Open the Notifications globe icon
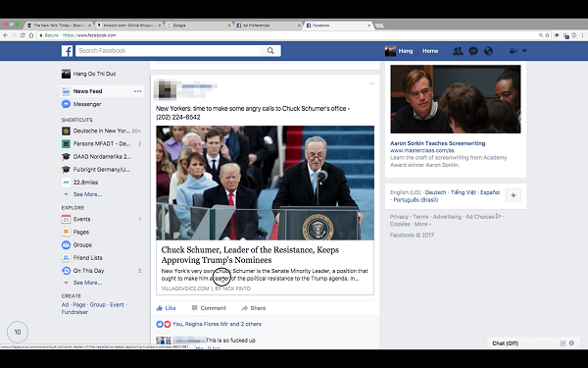588x368 pixels. pyautogui.click(x=488, y=51)
